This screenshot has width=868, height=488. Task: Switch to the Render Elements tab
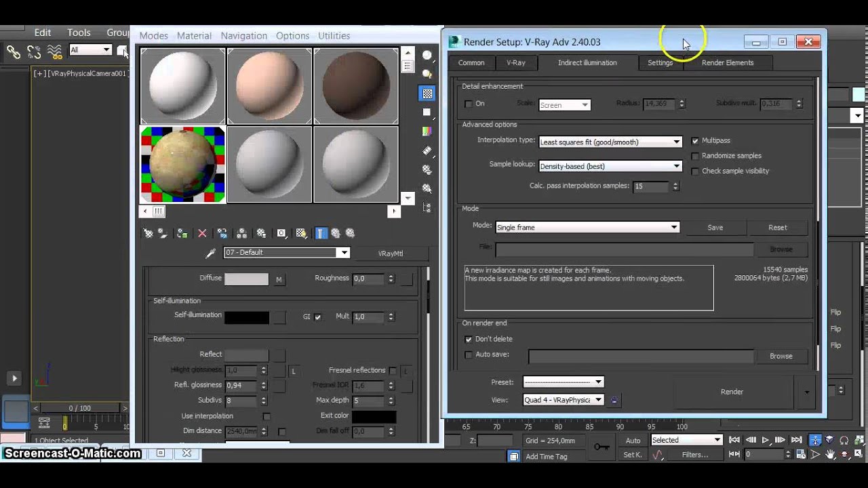[x=728, y=63]
